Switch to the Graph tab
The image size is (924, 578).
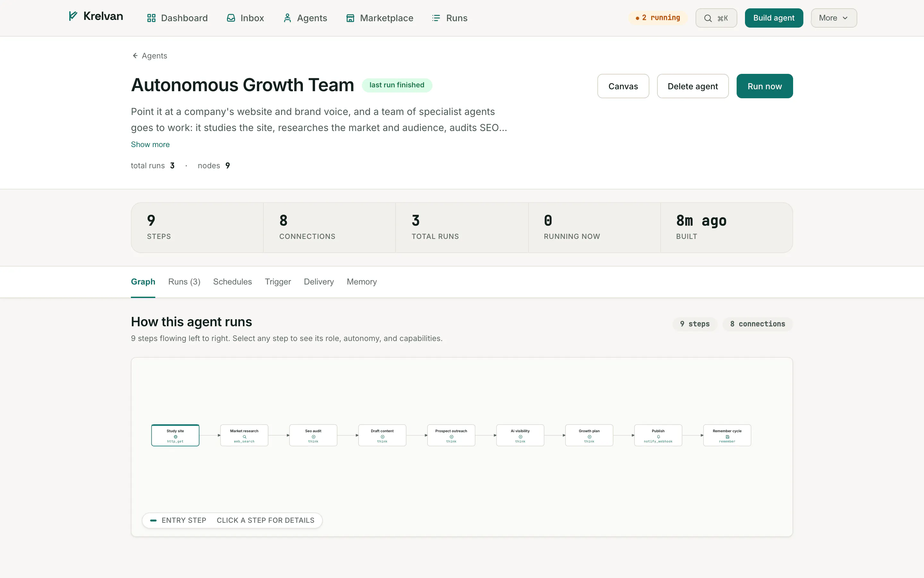143,282
